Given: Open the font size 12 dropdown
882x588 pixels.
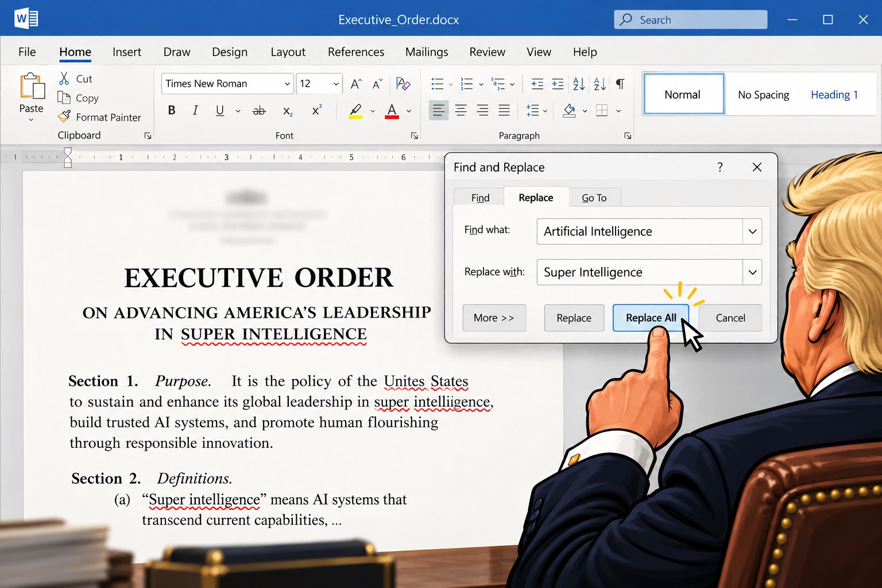Looking at the screenshot, I should (x=336, y=84).
